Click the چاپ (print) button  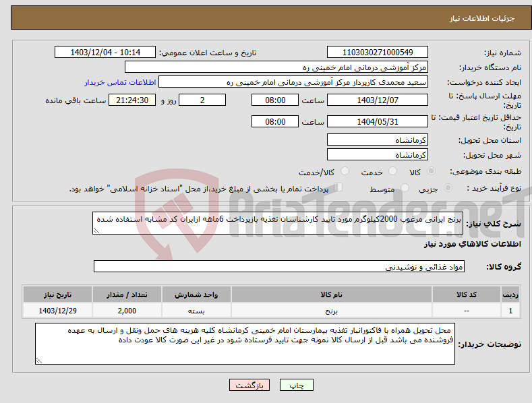point(296,385)
